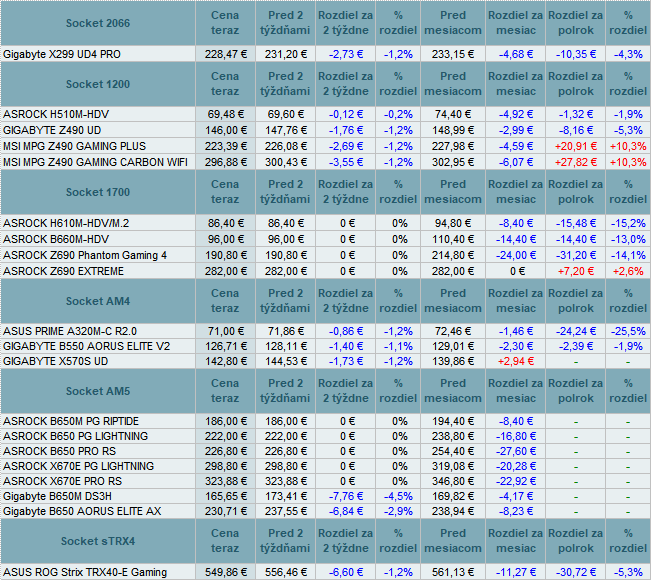Click 'Rozdiel za 2 týždne' header in Socket 1200 section

(x=345, y=84)
